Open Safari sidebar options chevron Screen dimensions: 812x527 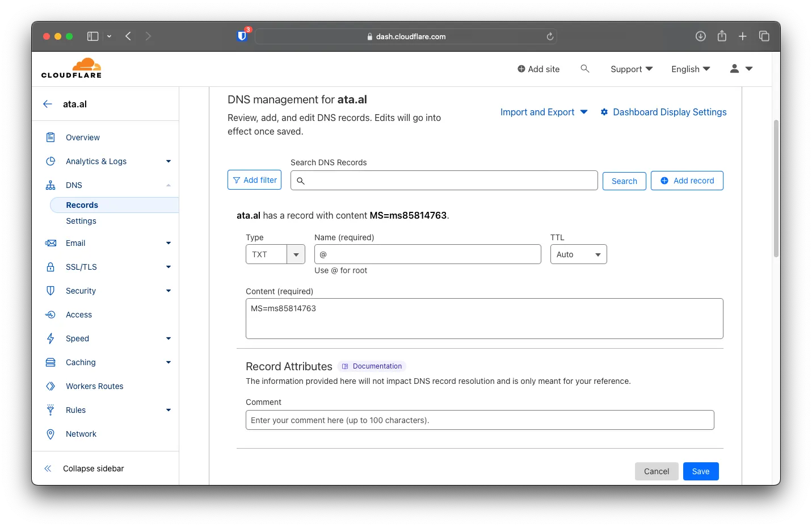coord(109,36)
